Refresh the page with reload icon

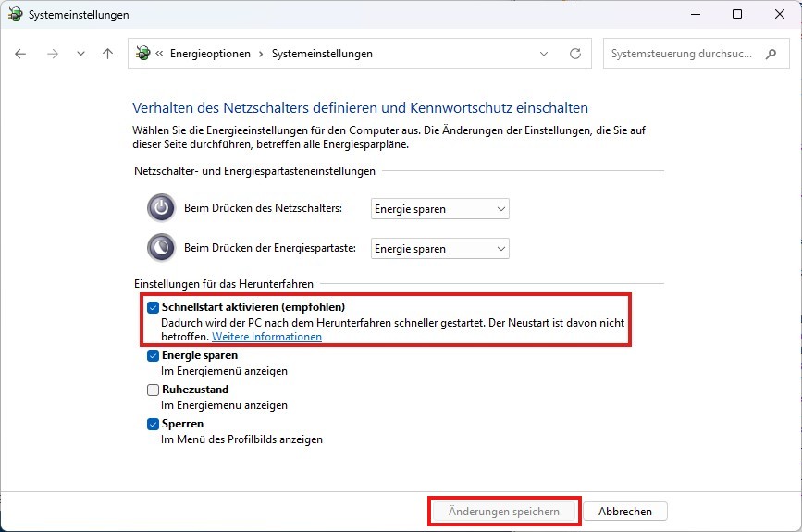pyautogui.click(x=575, y=54)
